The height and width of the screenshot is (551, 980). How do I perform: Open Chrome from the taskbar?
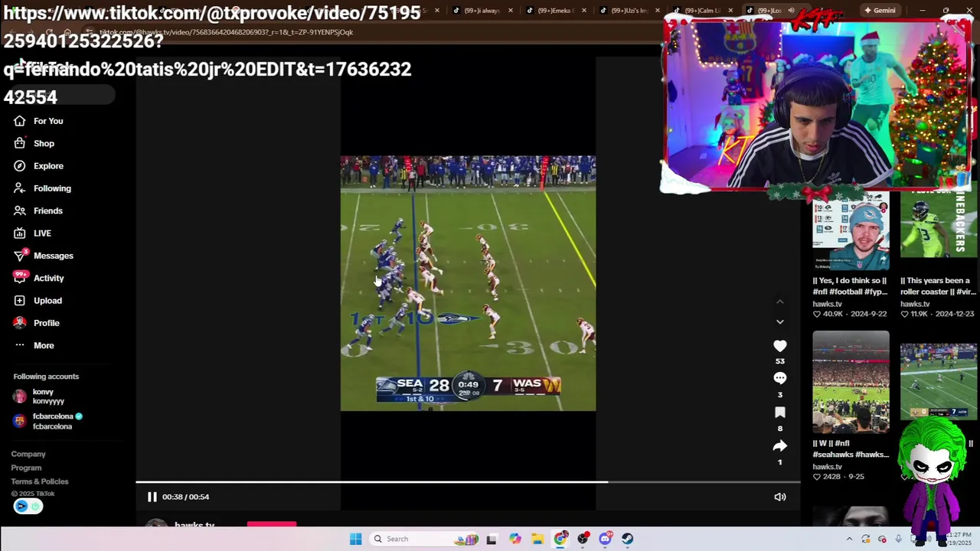(560, 539)
